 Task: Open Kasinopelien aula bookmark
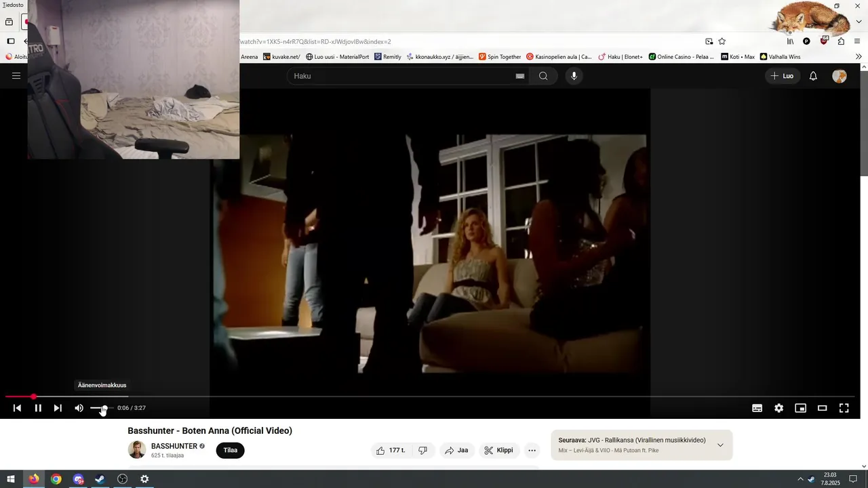[559, 57]
